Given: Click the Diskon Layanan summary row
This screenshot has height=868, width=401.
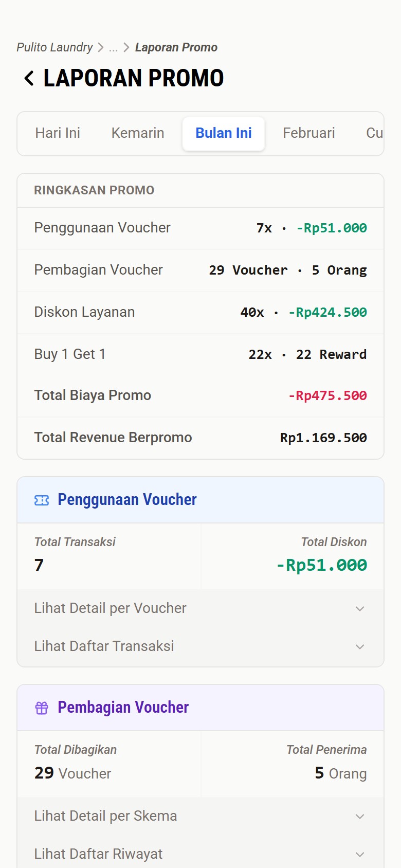Looking at the screenshot, I should (200, 313).
